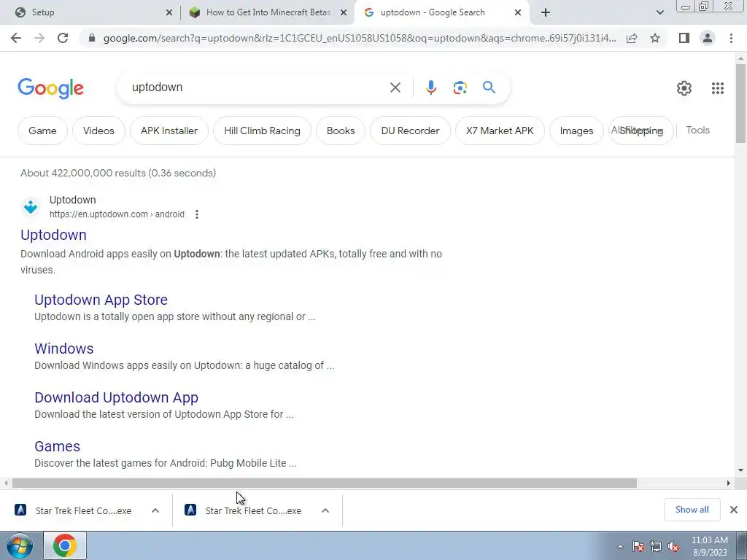Viewport: 747px width, 560px height.
Task: Click the network tray icon
Action: tap(656, 547)
